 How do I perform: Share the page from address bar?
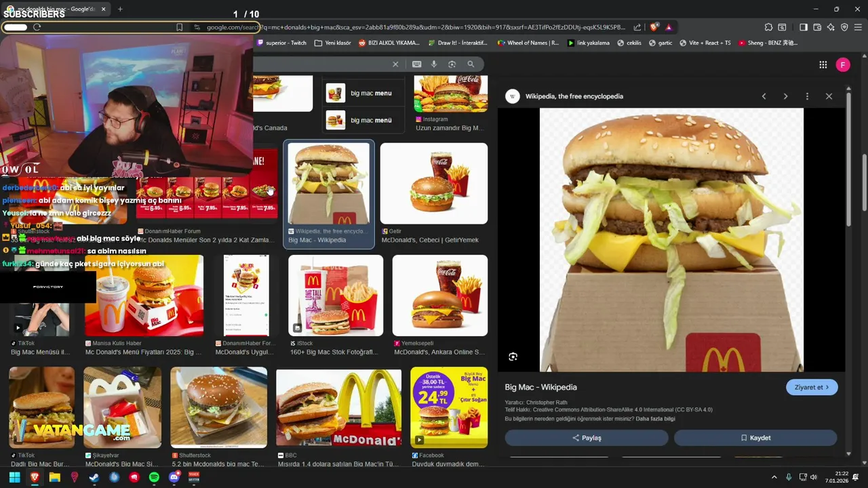(637, 27)
